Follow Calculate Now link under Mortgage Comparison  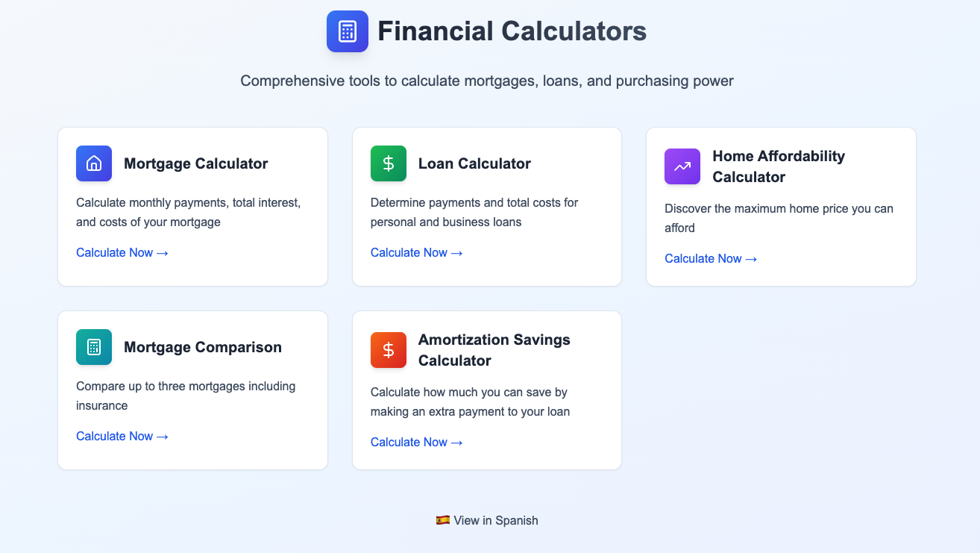pyautogui.click(x=122, y=436)
